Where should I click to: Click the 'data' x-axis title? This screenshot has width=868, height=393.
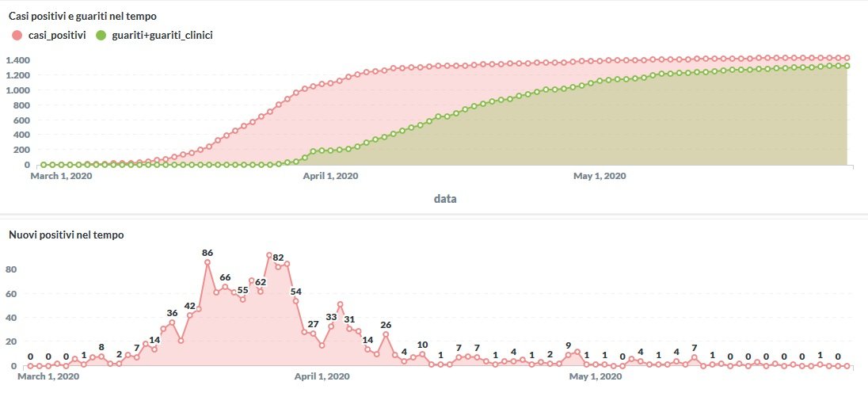pyautogui.click(x=445, y=199)
